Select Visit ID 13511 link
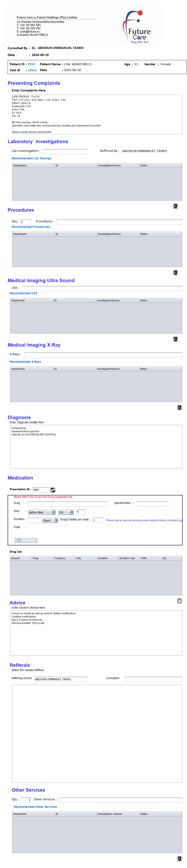Viewport: 187px width, 868px height. pyautogui.click(x=32, y=70)
